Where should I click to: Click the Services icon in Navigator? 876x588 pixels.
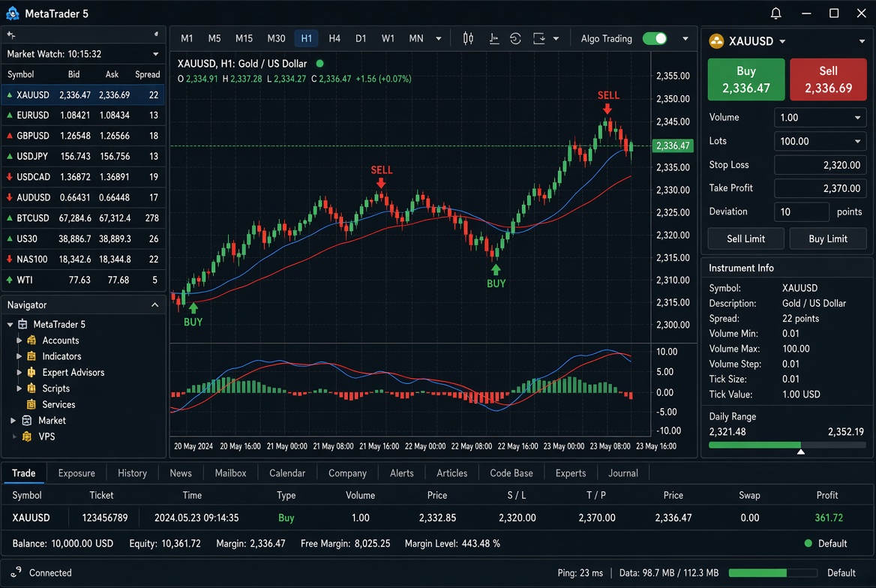pyautogui.click(x=31, y=404)
